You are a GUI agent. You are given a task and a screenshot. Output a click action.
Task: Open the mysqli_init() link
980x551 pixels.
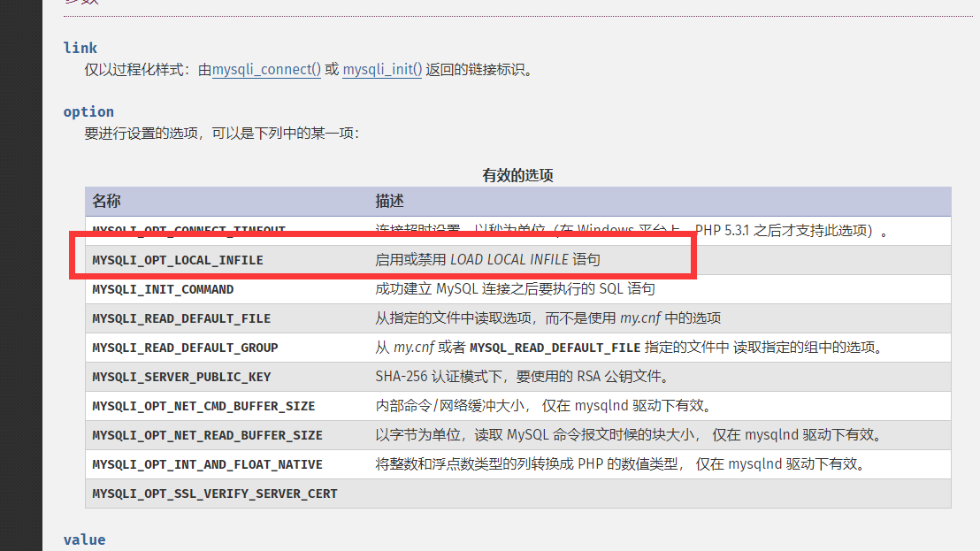[x=382, y=69]
